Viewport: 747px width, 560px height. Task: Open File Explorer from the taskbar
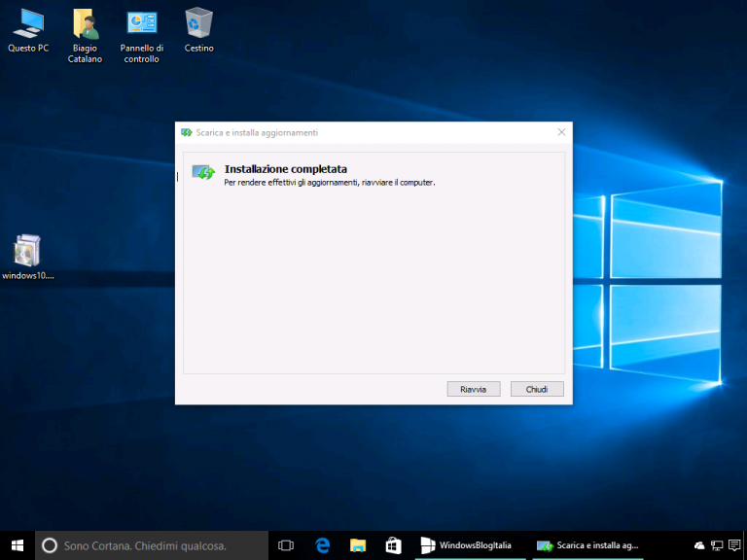pos(358,545)
